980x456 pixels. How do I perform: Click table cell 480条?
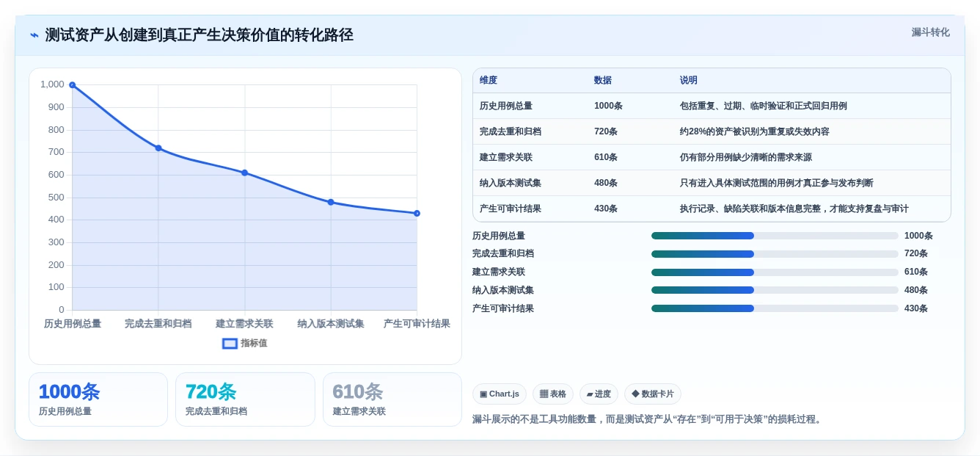point(606,183)
